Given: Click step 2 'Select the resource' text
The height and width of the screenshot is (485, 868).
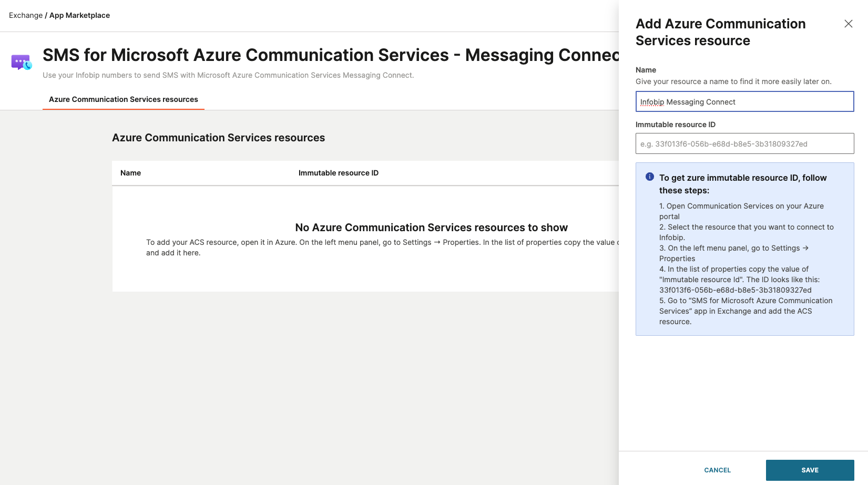Looking at the screenshot, I should point(747,232).
